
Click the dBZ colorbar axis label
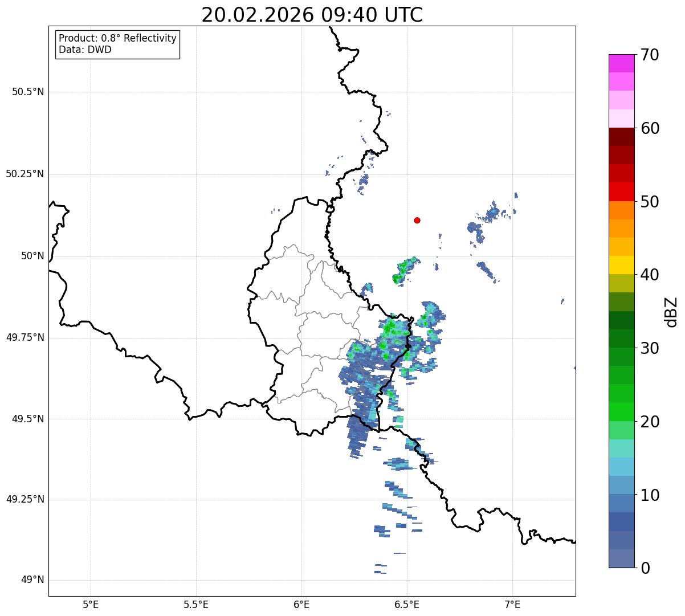(x=671, y=311)
